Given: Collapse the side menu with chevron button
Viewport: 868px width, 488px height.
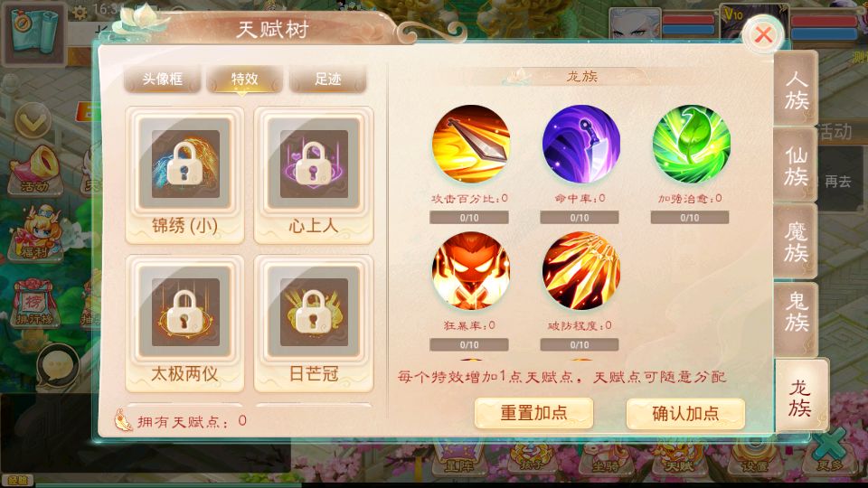Looking at the screenshot, I should [33, 121].
